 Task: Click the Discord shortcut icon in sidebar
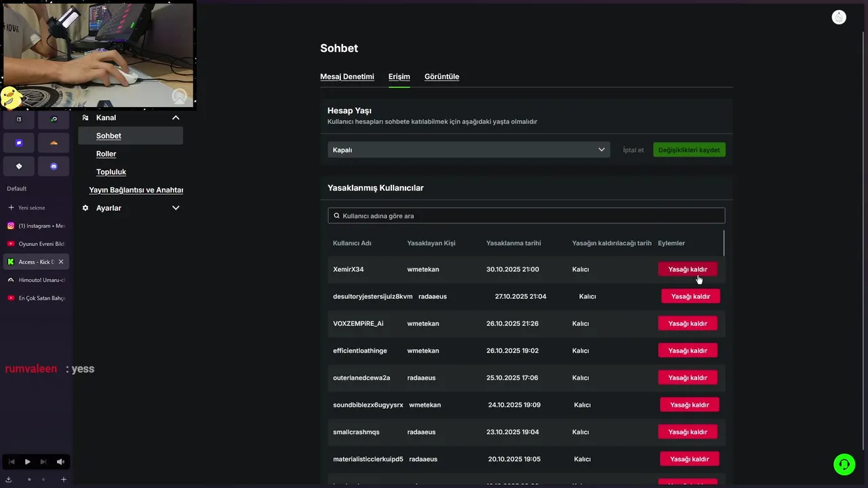click(x=54, y=166)
